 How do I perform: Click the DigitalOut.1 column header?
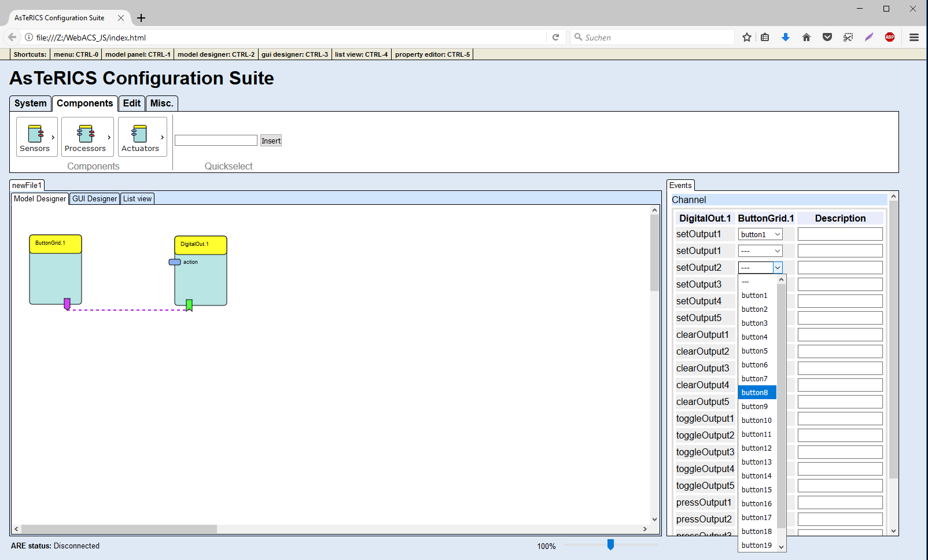click(705, 219)
